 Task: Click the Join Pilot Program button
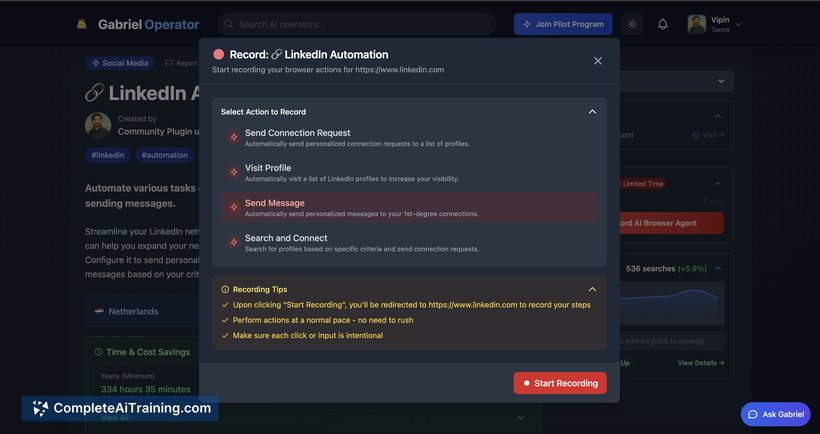[x=563, y=24]
